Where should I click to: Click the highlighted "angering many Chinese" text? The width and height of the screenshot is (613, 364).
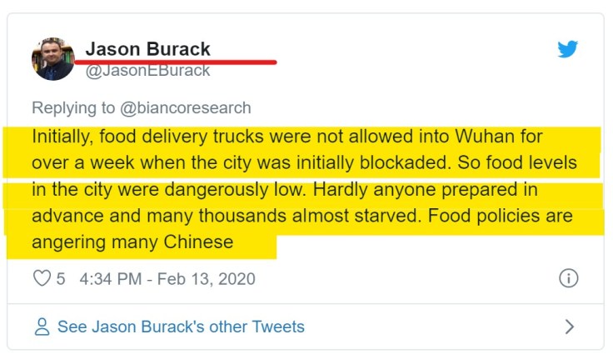133,242
